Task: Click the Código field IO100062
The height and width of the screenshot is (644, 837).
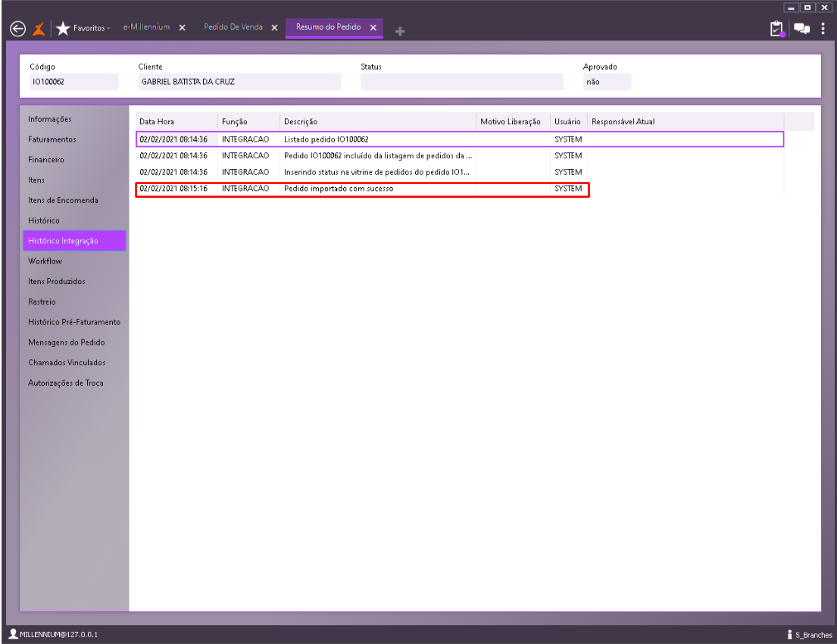Action: [x=73, y=82]
